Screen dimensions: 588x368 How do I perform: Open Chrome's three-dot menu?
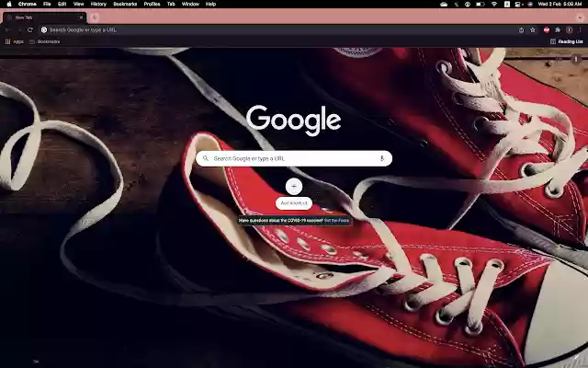tap(580, 30)
